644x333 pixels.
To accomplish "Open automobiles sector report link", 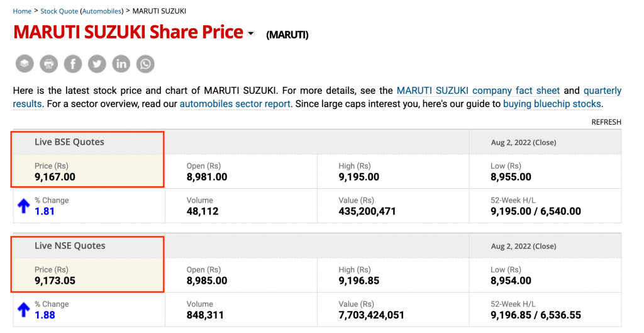I will pos(235,104).
